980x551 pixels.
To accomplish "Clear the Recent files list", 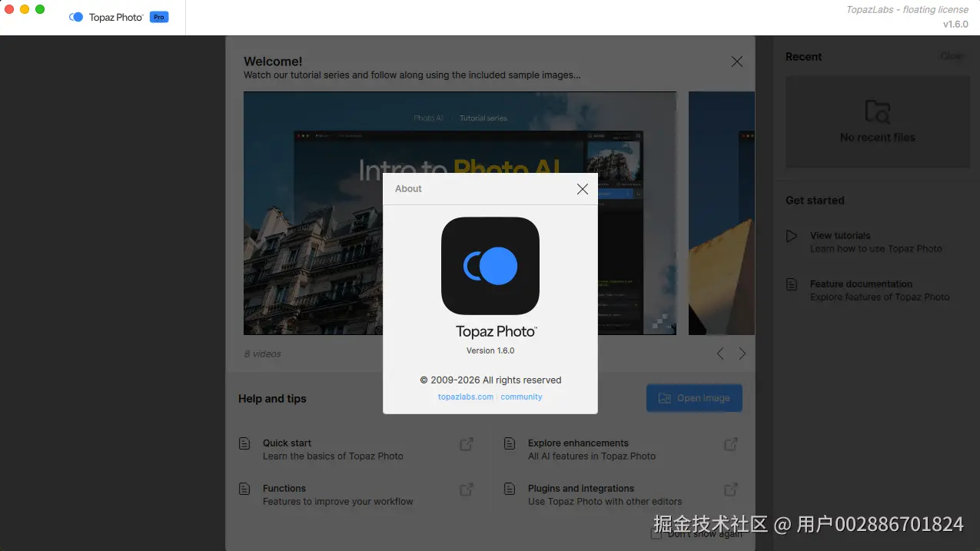I will (952, 56).
